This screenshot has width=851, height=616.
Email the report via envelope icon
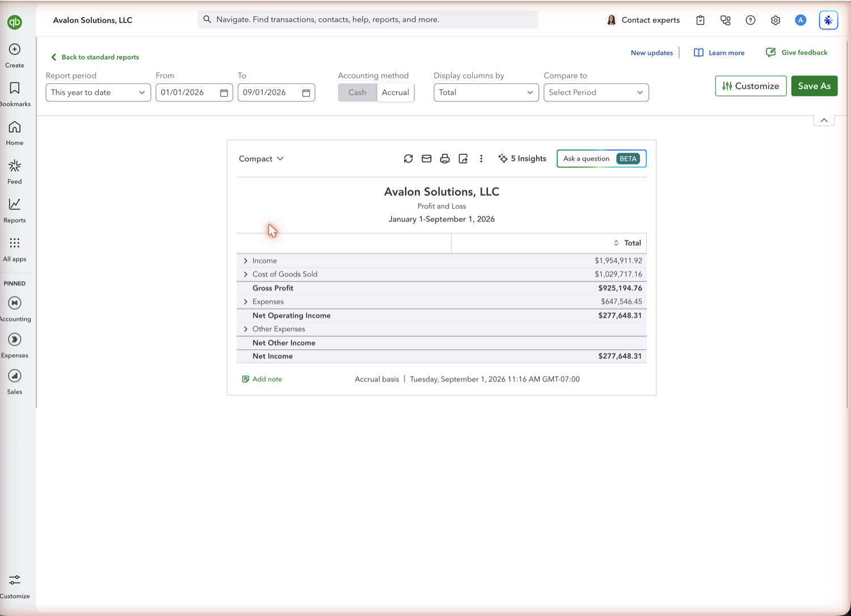click(427, 159)
